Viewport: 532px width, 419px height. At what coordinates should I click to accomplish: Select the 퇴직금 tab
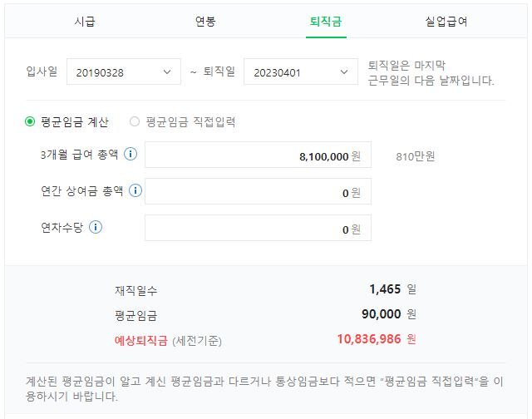[326, 22]
